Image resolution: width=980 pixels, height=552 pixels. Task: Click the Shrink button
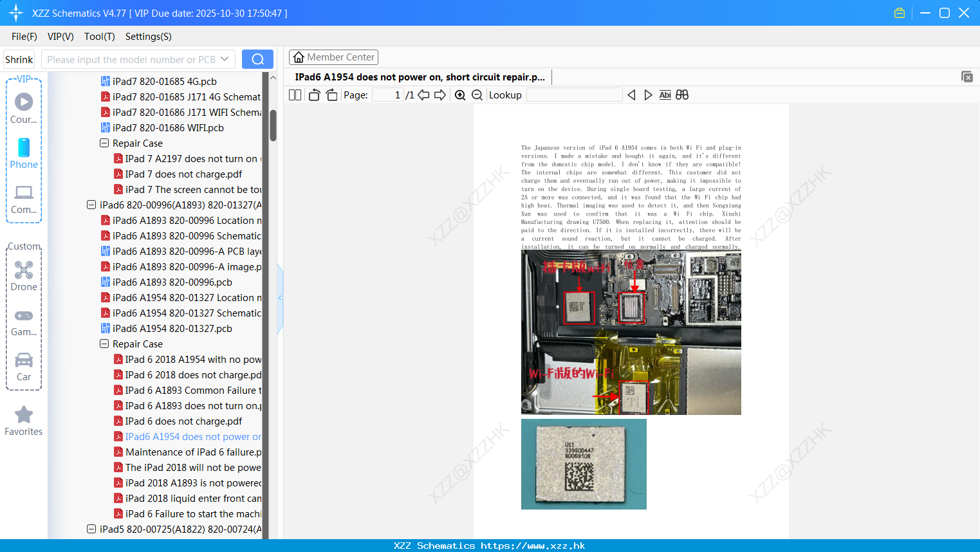(19, 59)
